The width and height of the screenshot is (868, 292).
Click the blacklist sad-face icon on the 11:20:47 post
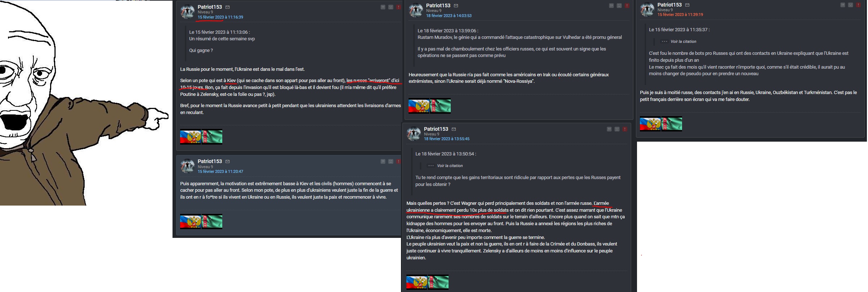coord(391,162)
